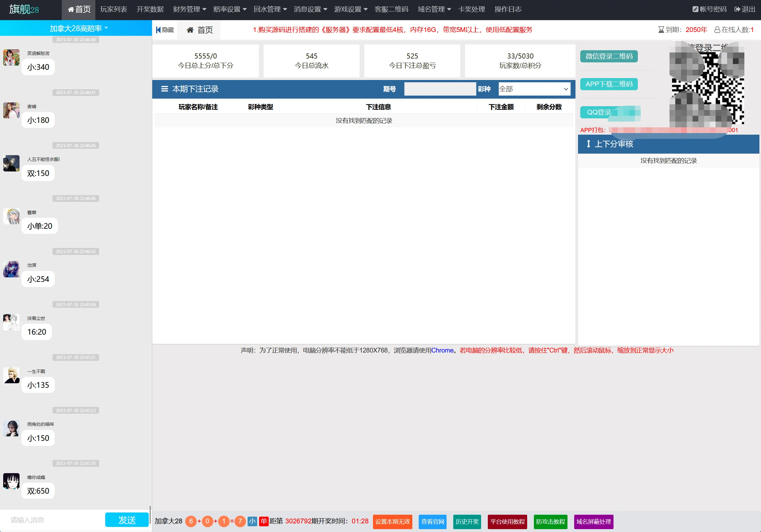Click the hamburger icon beside 本期下注记录

point(164,89)
